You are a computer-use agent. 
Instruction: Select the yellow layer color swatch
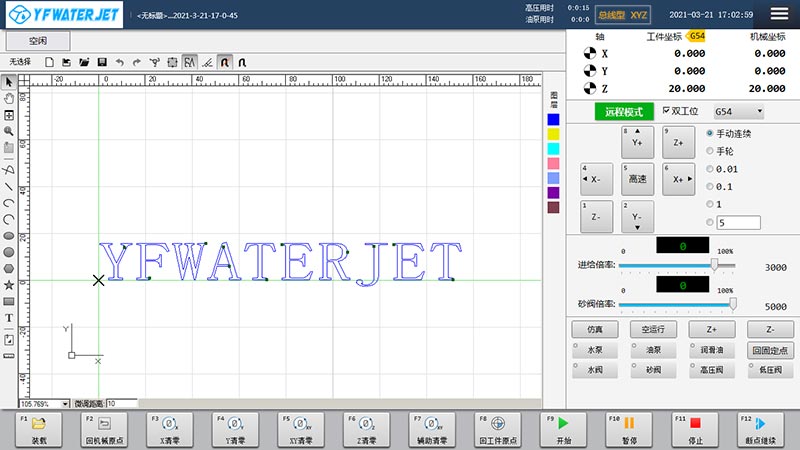click(553, 134)
